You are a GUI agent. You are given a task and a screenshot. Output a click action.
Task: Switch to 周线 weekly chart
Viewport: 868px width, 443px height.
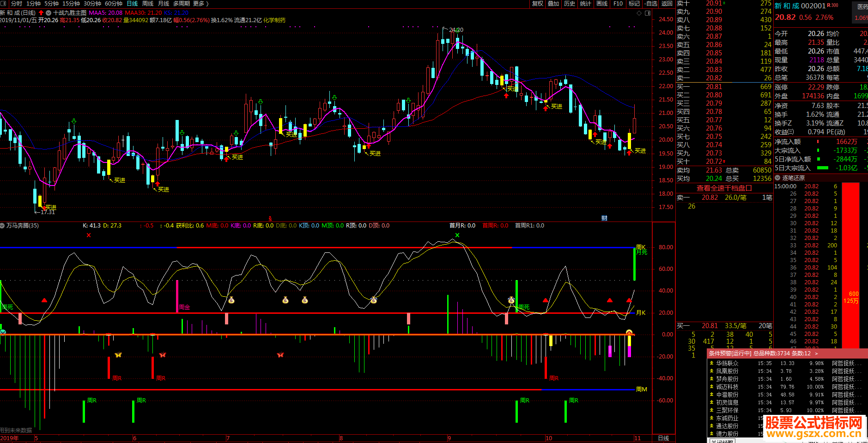pos(148,4)
